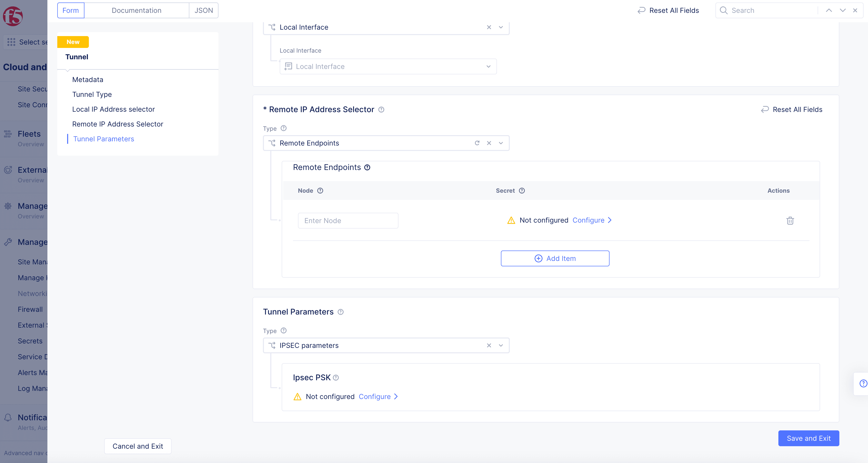The height and width of the screenshot is (463, 868).
Task: Go to next search result arrow
Action: click(843, 10)
